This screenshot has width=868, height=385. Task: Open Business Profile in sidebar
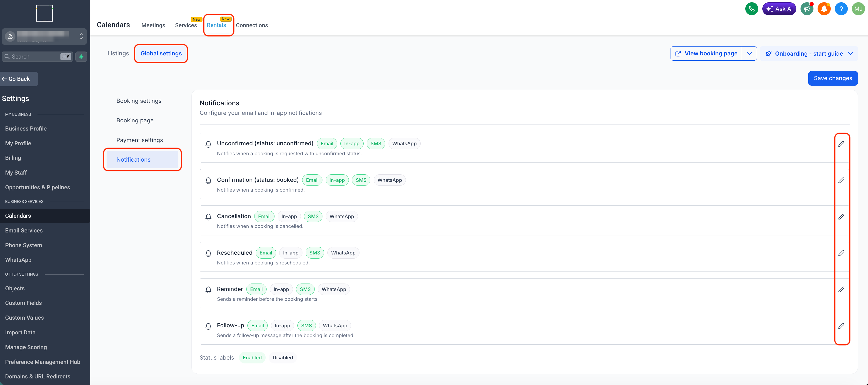tap(26, 128)
